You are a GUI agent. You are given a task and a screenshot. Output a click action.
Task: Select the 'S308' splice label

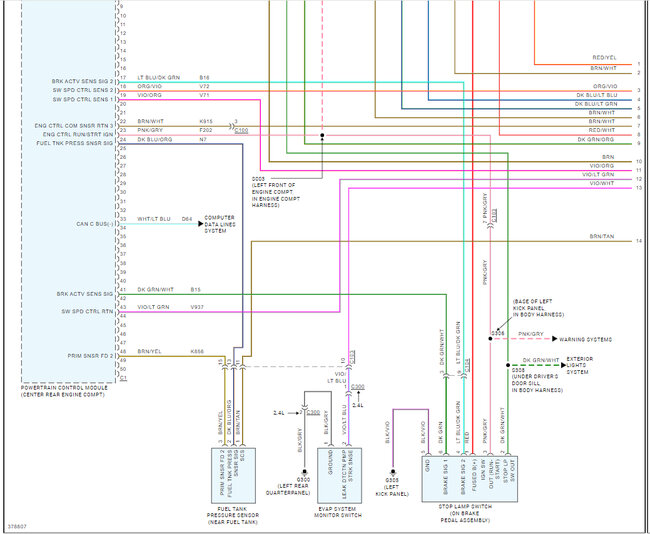coord(518,370)
